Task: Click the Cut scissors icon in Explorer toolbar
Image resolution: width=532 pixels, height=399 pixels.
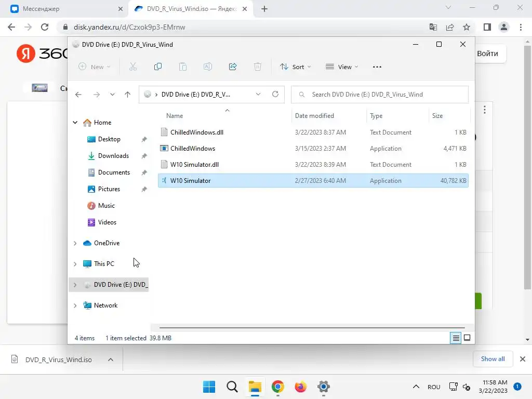Action: click(133, 67)
